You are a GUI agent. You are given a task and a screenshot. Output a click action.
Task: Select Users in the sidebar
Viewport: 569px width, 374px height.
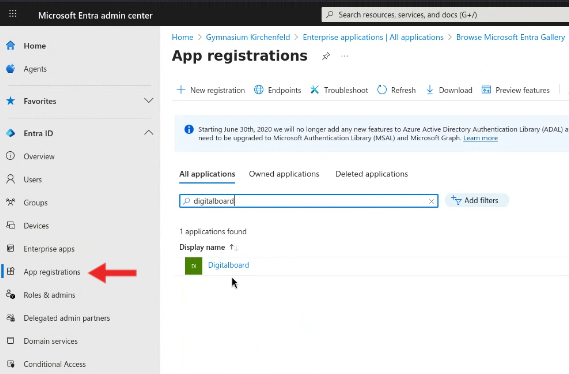pyautogui.click(x=33, y=180)
